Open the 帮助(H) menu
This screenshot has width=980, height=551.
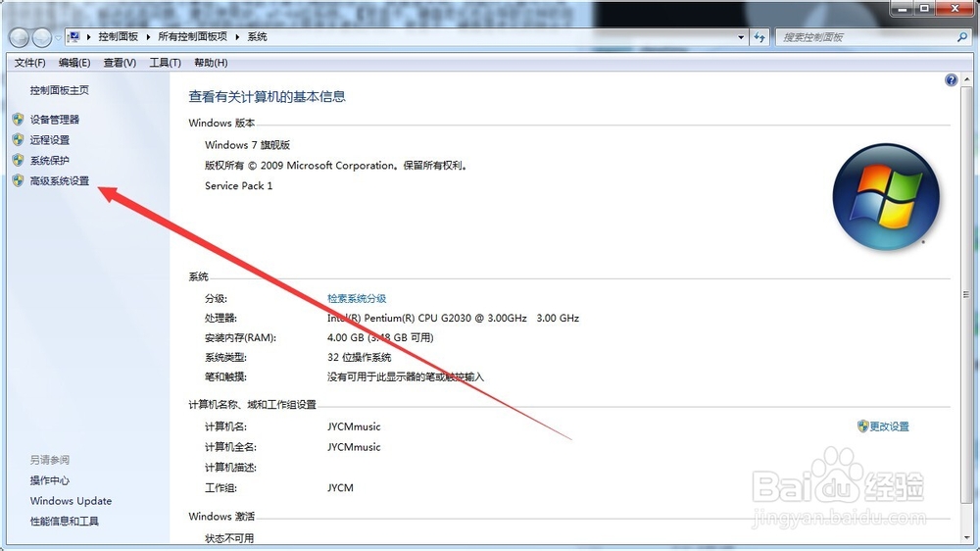click(x=211, y=63)
